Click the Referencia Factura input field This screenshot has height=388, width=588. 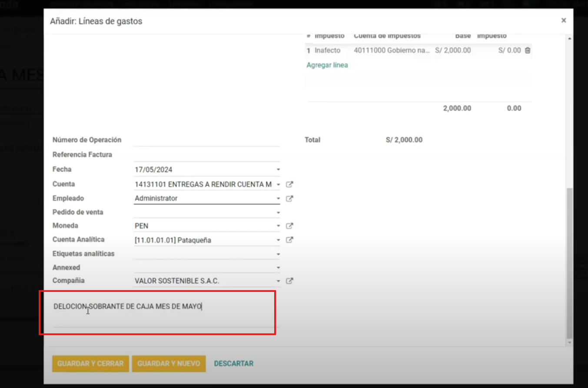click(206, 155)
